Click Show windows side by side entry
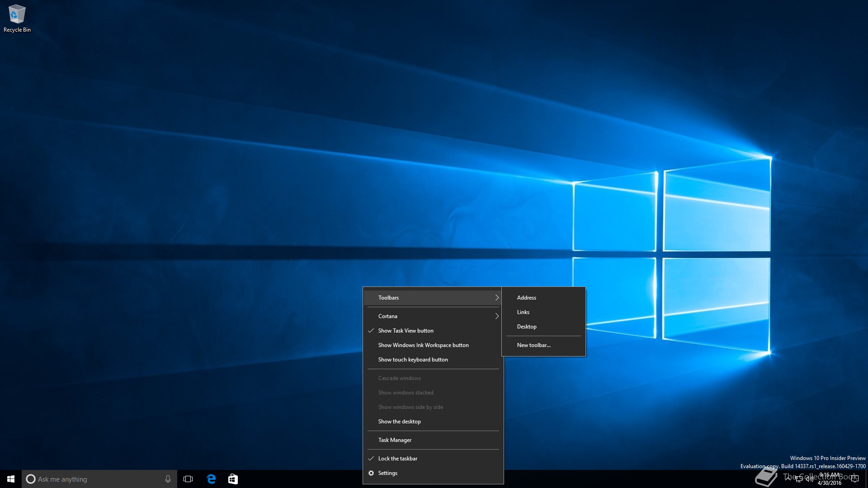This screenshot has width=868, height=488. [x=433, y=407]
